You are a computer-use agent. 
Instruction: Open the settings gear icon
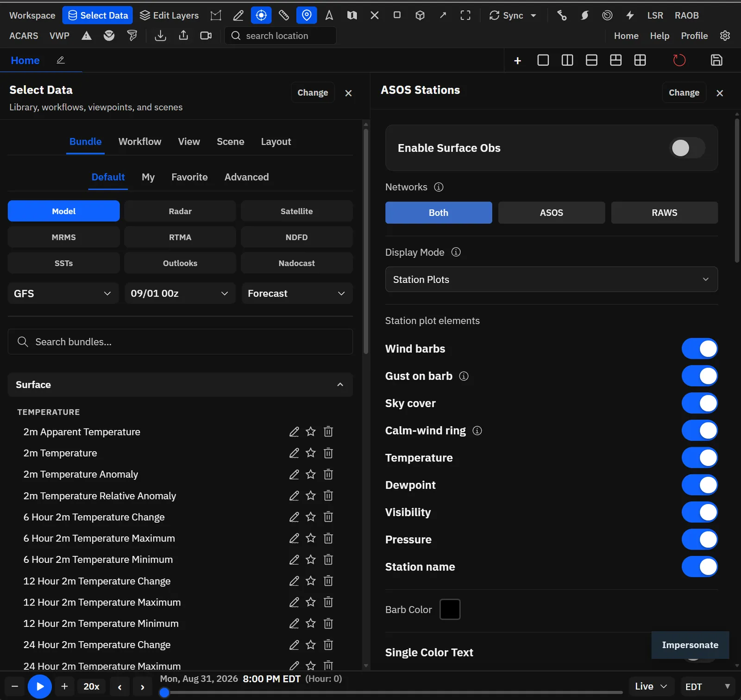(x=725, y=36)
